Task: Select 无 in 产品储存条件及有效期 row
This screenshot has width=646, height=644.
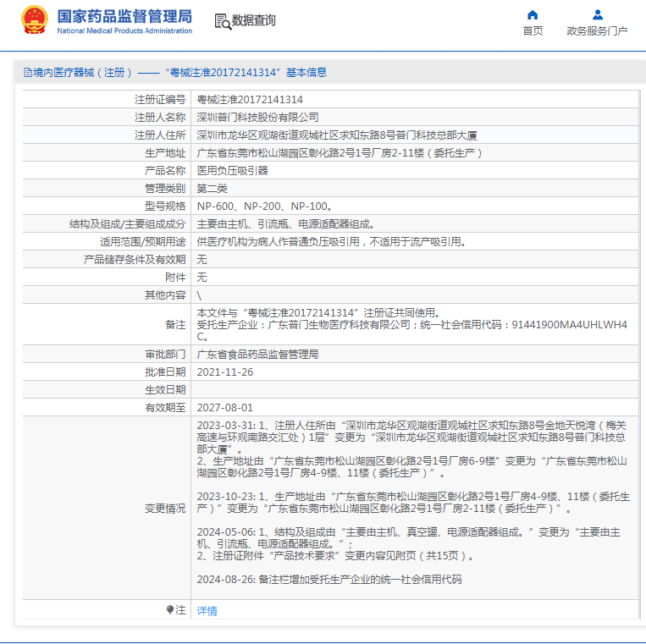Action: pos(202,260)
